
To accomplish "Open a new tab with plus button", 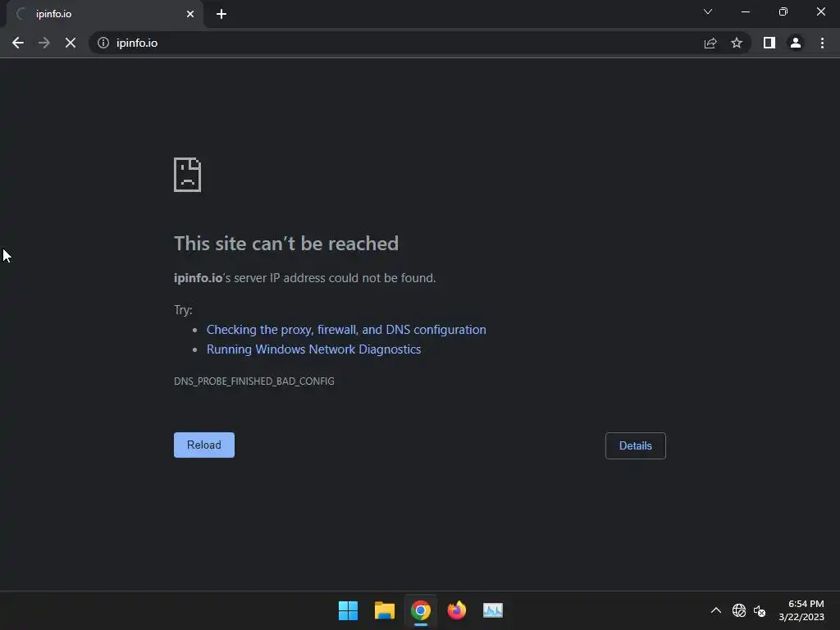I will point(221,14).
